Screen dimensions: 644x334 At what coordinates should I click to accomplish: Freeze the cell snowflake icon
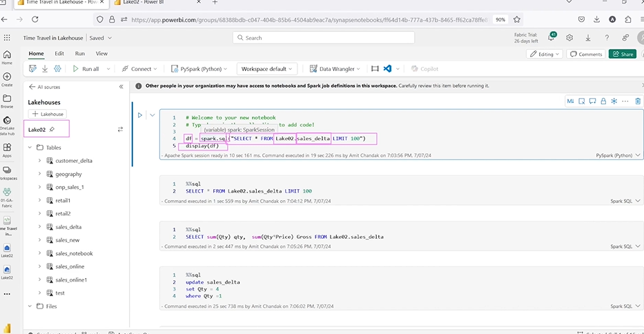[614, 101]
